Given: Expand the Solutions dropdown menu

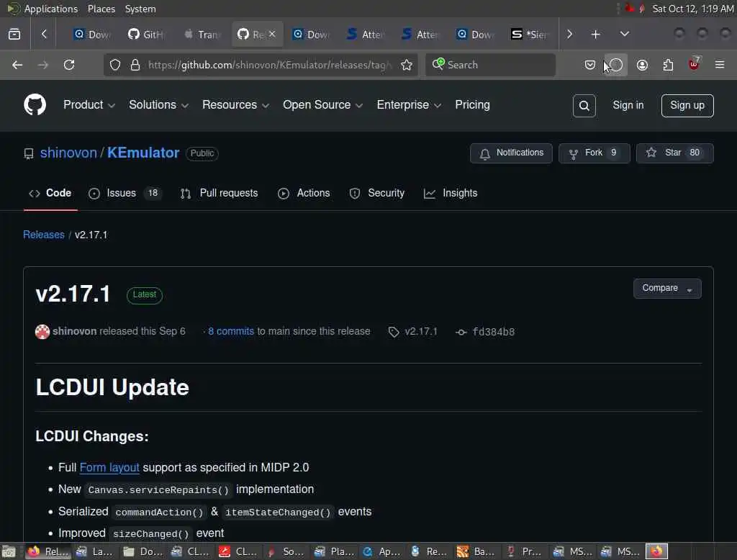Looking at the screenshot, I should click(158, 104).
